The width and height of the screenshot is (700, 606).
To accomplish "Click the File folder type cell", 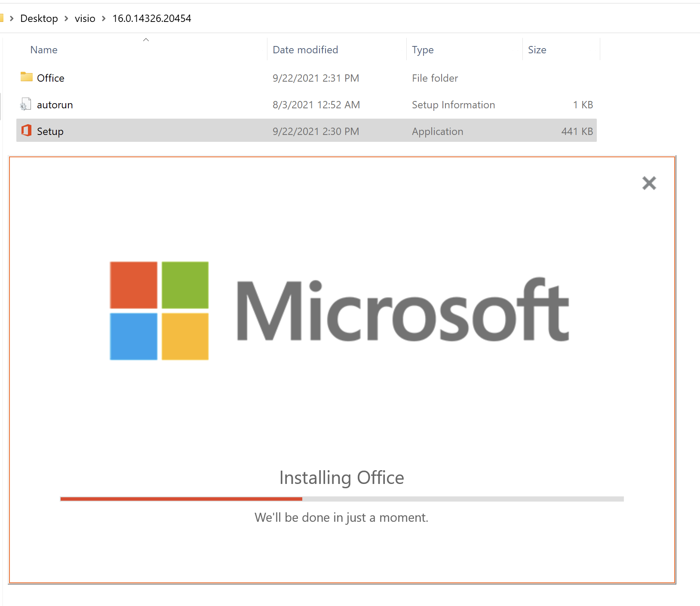I will 435,78.
